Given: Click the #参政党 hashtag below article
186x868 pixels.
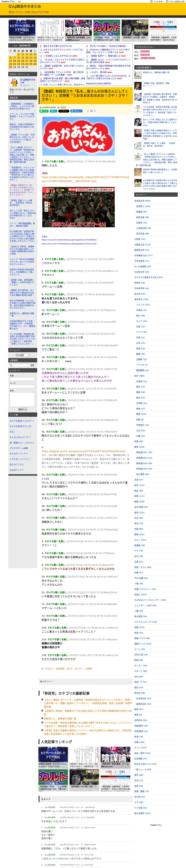Looking at the screenshot, I should [60, 669].
